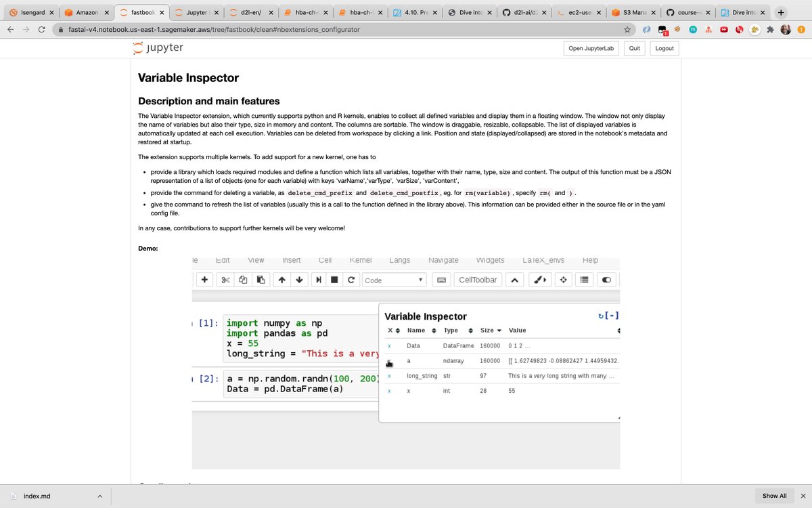Viewport: 812px width, 508px height.
Task: Click the long_string variable name
Action: point(422,375)
